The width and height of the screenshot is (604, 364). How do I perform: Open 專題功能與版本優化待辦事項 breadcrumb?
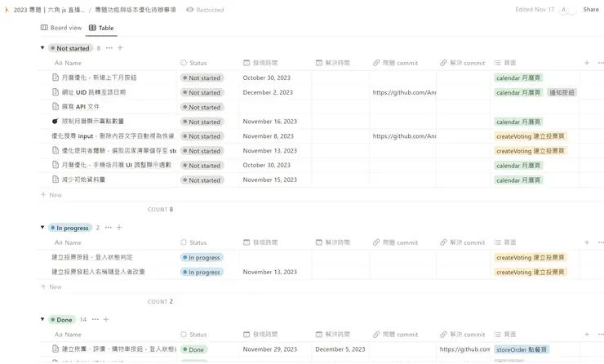point(135,10)
